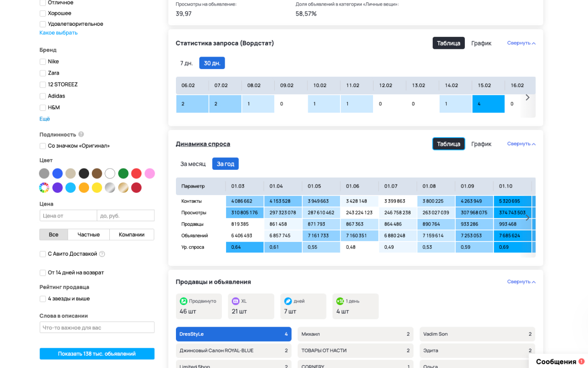The width and height of the screenshot is (588, 368).
Task: Click the «Показать 138 тыс. объявлений» button
Action: [x=96, y=353]
